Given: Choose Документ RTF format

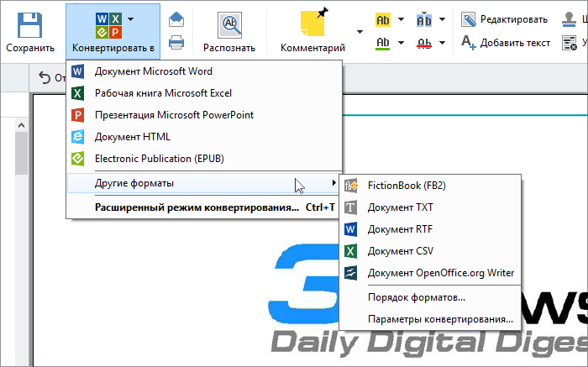Looking at the screenshot, I should tap(430, 229).
